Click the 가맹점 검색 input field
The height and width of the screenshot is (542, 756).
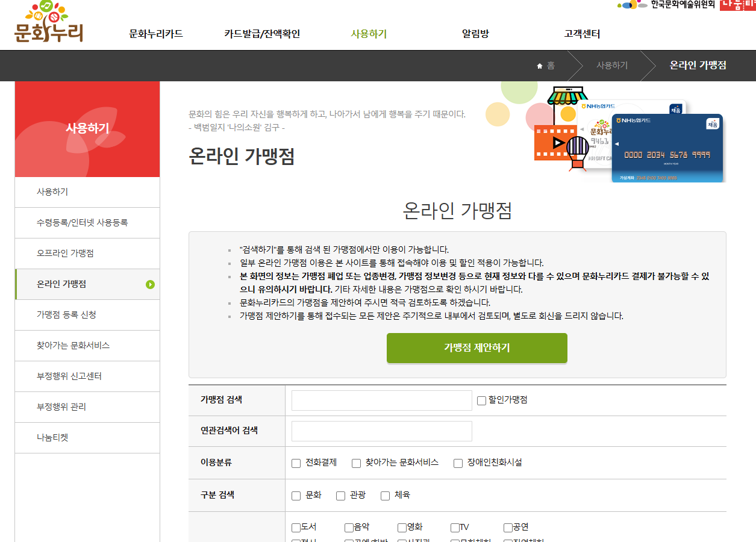381,400
